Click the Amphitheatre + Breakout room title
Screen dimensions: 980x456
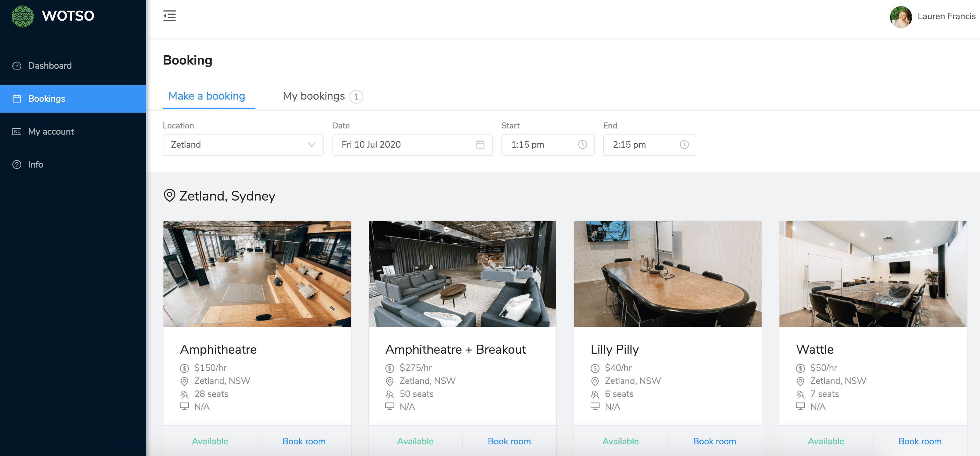[456, 349]
